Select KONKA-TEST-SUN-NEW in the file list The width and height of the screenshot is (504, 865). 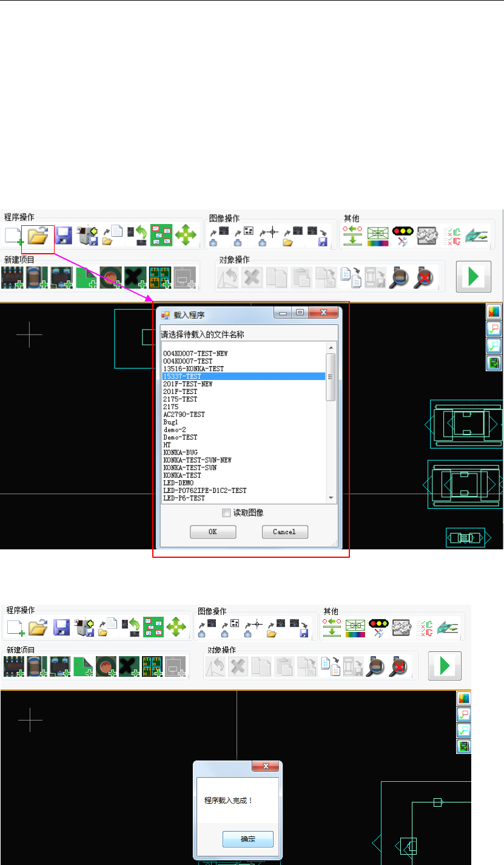(x=197, y=460)
